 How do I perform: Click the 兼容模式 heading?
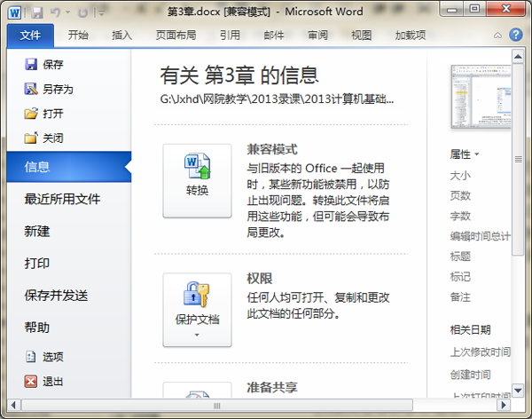[272, 149]
